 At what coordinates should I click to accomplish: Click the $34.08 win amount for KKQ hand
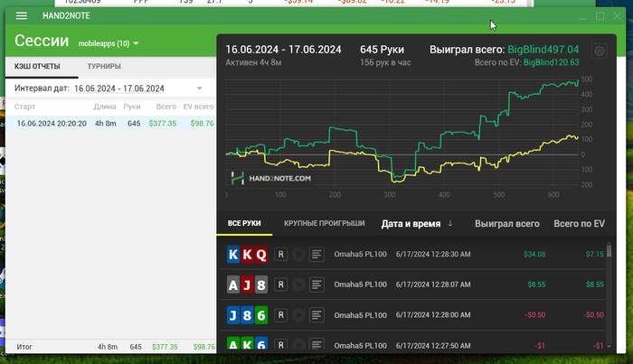[534, 255]
